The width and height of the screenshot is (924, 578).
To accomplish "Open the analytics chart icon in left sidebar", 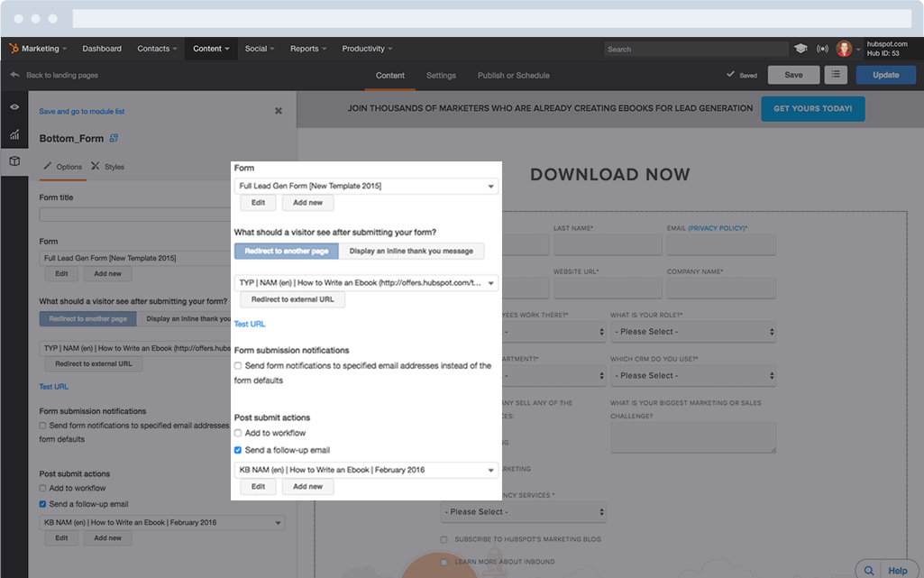I will [14, 133].
